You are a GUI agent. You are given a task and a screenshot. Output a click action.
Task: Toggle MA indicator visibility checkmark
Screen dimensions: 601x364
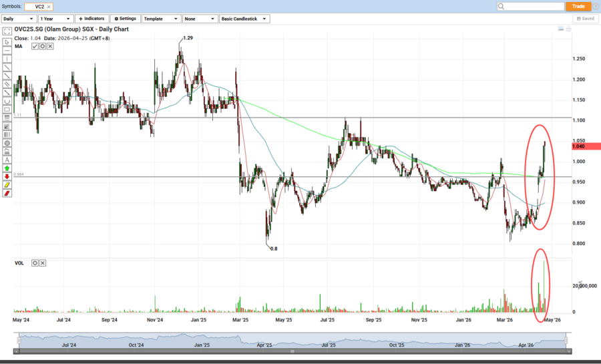coord(35,46)
